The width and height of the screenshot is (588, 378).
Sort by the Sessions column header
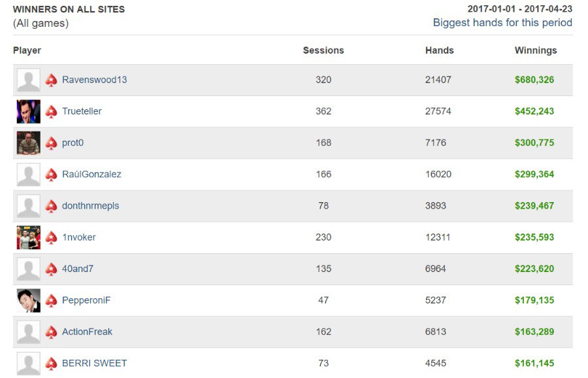(x=323, y=50)
